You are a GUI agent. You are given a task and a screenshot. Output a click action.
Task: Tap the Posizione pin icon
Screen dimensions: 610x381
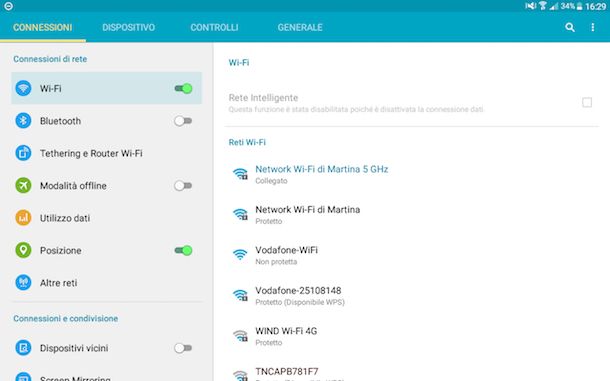point(23,250)
